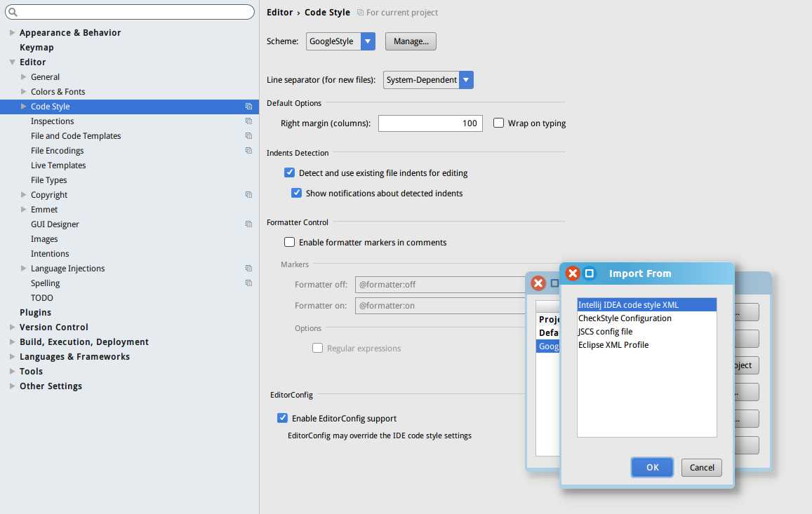812x514 pixels.
Task: Select Intentions in the settings tree
Action: (50, 254)
